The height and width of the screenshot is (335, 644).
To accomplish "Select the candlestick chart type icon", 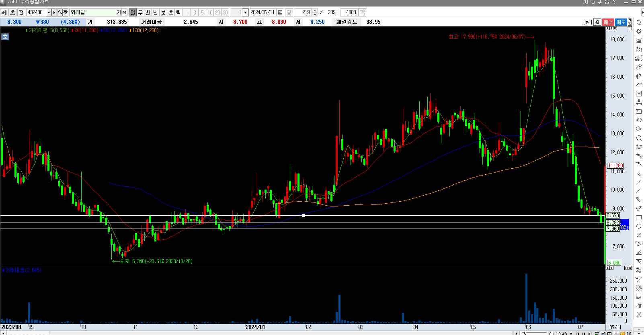I will [x=639, y=76].
